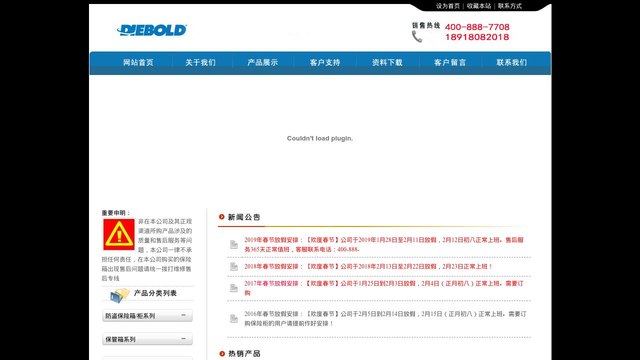
Task: Open the 2019年春节放假安排 news link
Action: 384,244
